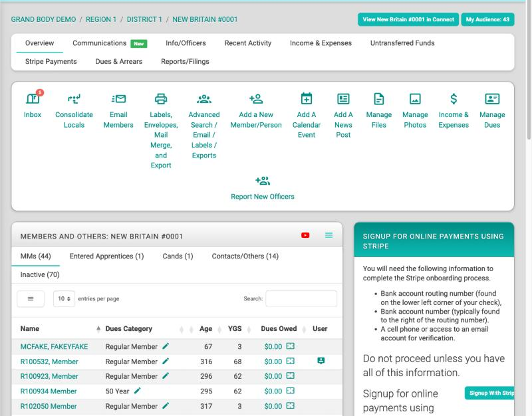Open Info/Officers tab
The image size is (532, 416).
click(186, 43)
